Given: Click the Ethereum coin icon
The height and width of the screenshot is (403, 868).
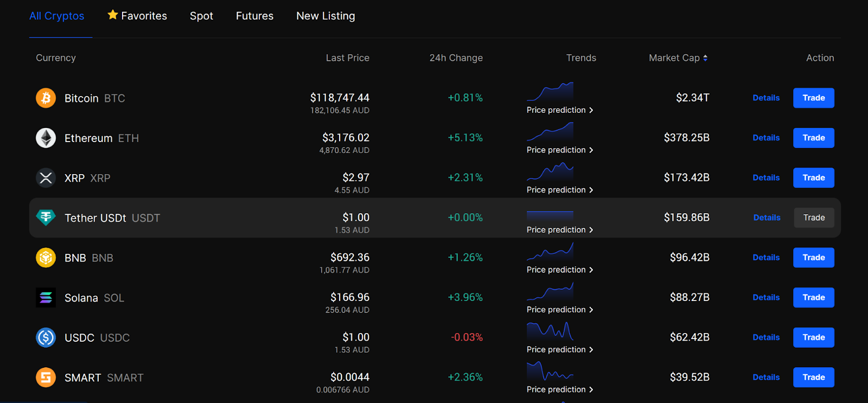Looking at the screenshot, I should coord(46,138).
